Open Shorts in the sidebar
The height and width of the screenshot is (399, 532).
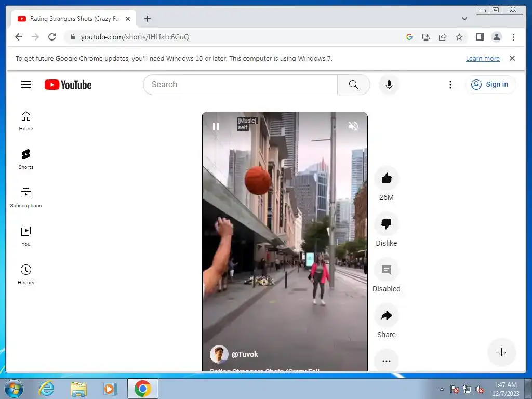pyautogui.click(x=26, y=159)
